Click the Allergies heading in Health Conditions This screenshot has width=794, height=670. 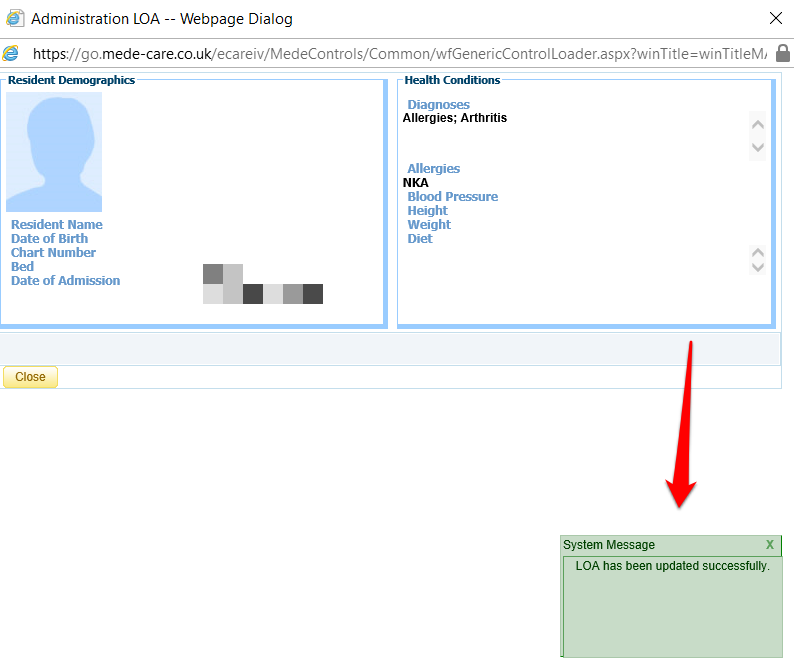click(433, 169)
